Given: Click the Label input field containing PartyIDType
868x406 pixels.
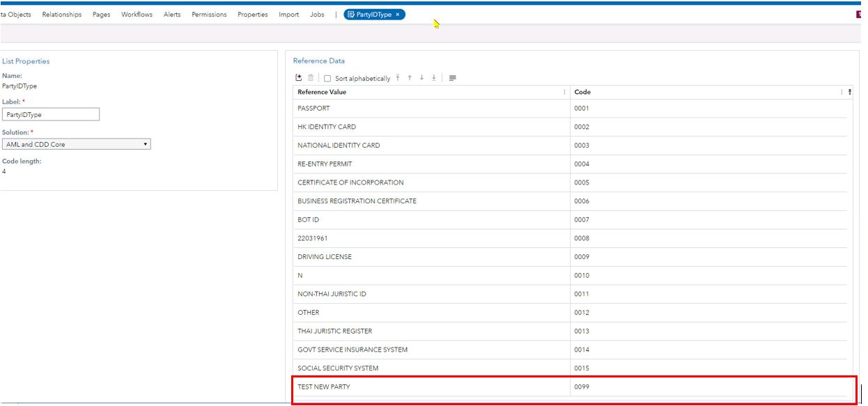Looking at the screenshot, I should 51,115.
